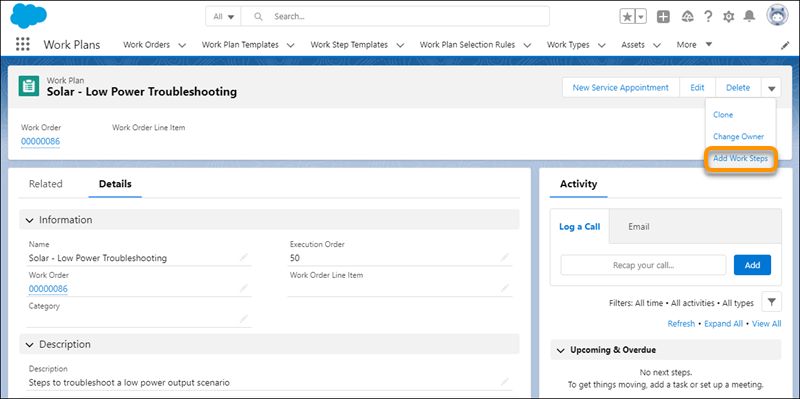
Task: Open the All search scope dropdown
Action: (223, 16)
